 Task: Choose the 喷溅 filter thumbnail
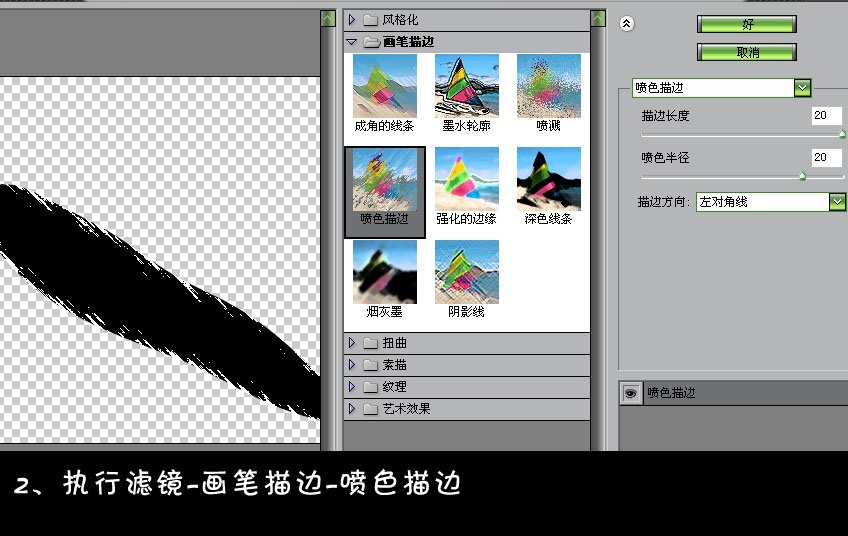coord(548,87)
